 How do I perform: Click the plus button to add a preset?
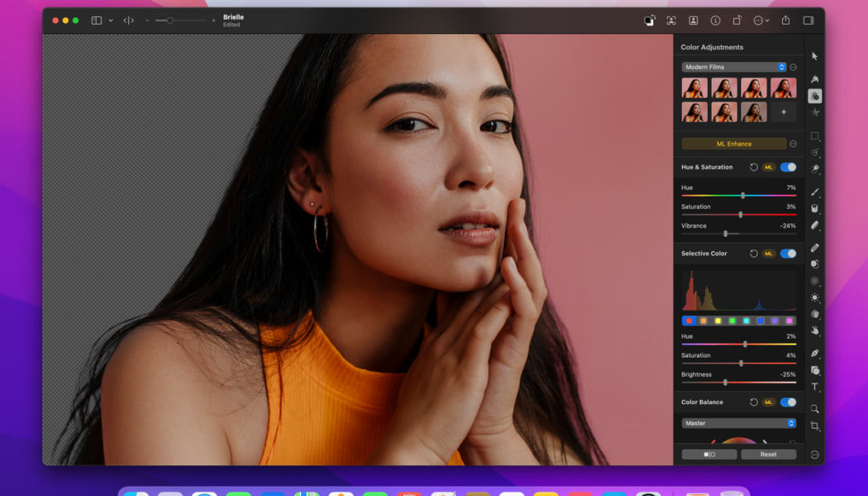(x=783, y=111)
